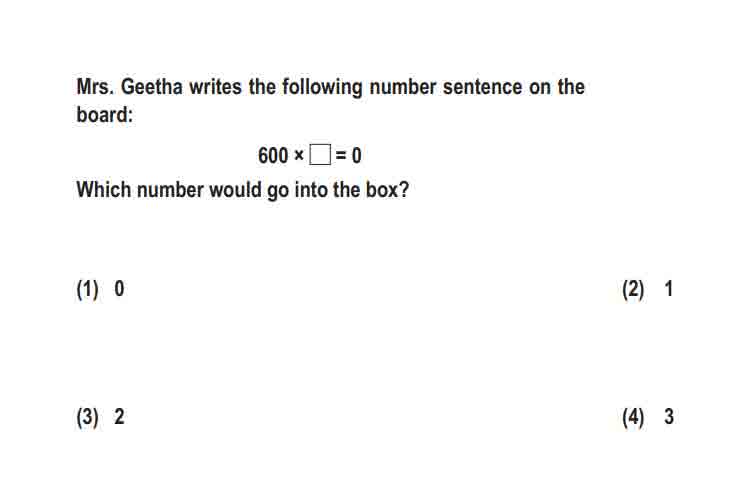This screenshot has width=750, height=500.
Task: Click the equals sign in the equation
Action: [341, 156]
